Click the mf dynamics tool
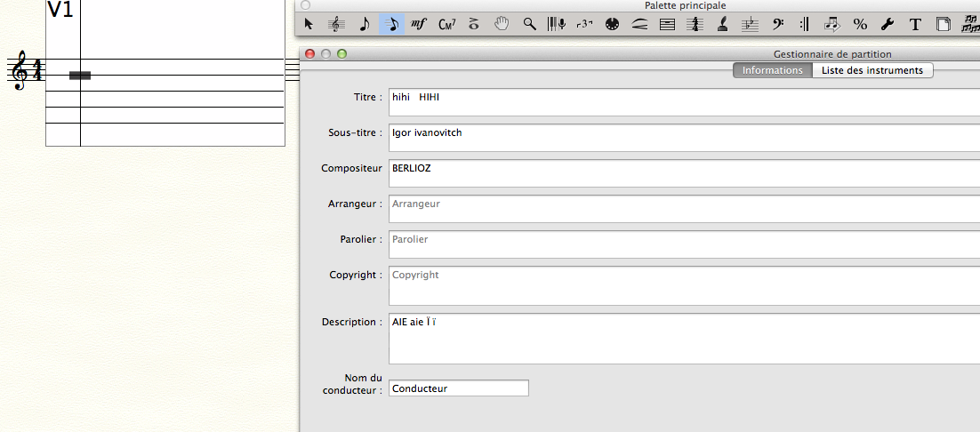980x432 pixels. point(419,25)
